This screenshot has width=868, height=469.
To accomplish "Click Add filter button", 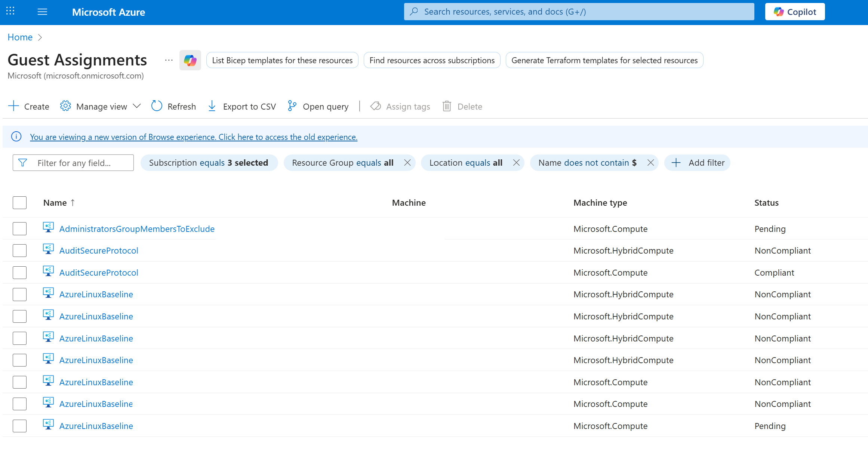I will pos(697,163).
